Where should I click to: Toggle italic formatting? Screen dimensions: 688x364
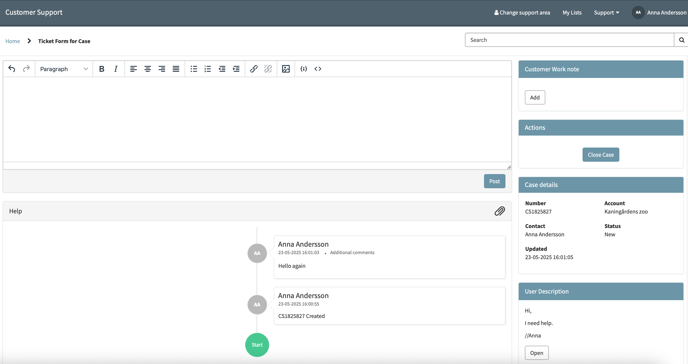pyautogui.click(x=116, y=69)
